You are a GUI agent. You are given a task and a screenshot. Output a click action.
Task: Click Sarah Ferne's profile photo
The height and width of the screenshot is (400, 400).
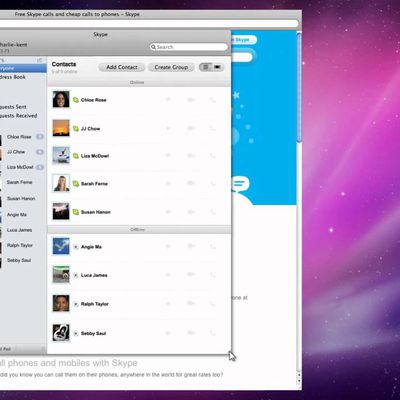coord(61,183)
